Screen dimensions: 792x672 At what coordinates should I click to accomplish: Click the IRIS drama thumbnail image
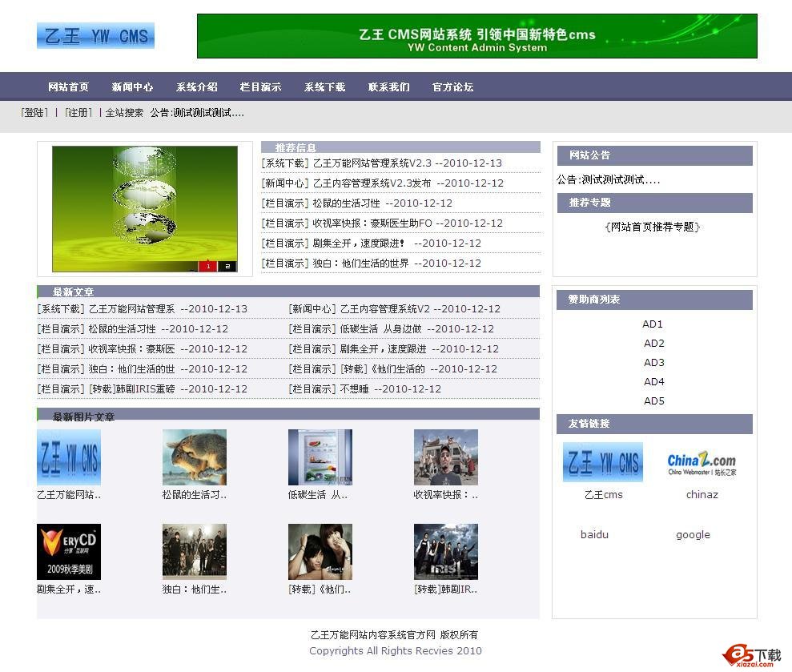pos(446,552)
